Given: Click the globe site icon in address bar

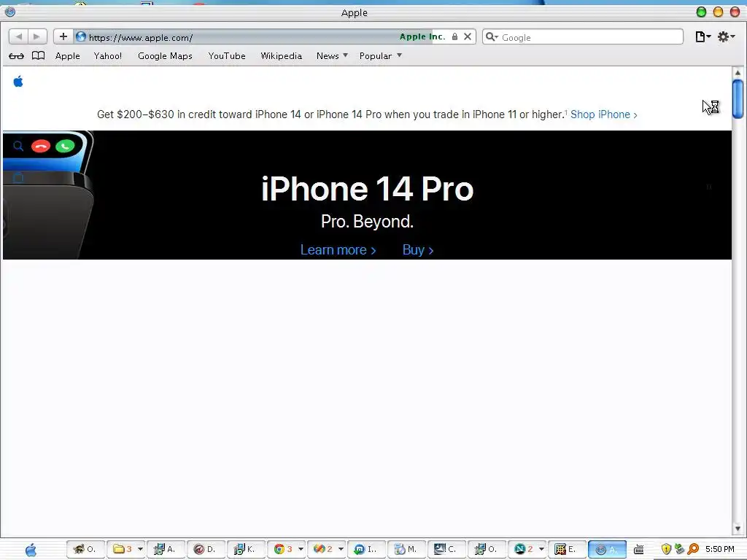Looking at the screenshot, I should [x=81, y=36].
